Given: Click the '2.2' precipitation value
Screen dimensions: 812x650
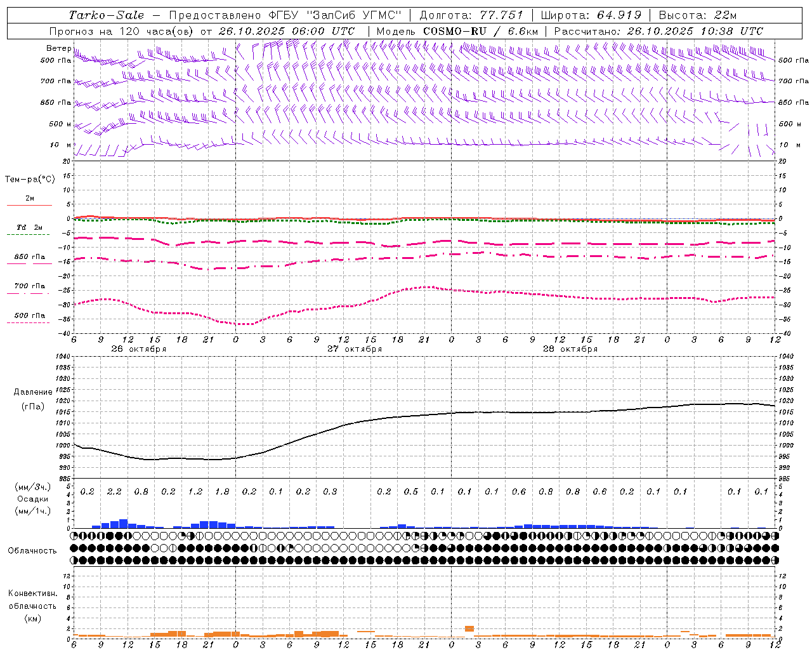Looking at the screenshot, I should pyautogui.click(x=114, y=492).
